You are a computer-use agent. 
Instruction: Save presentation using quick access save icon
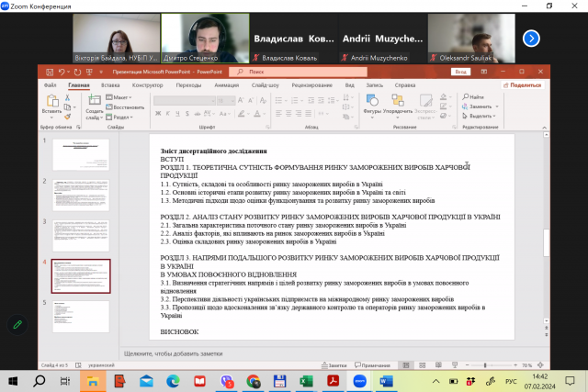[x=50, y=72]
